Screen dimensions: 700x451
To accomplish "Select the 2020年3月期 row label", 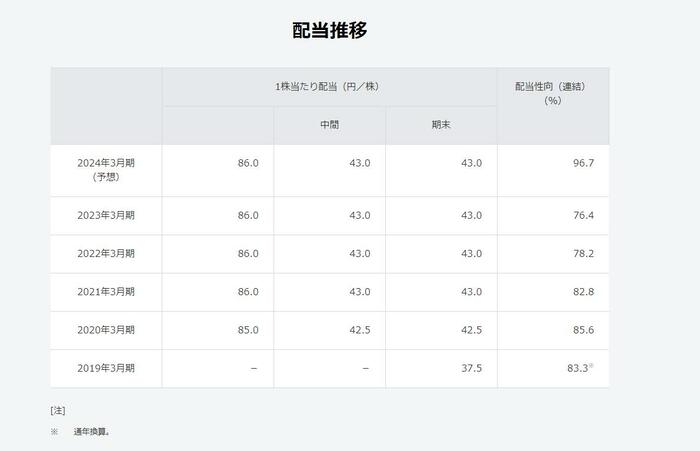I will tap(106, 330).
